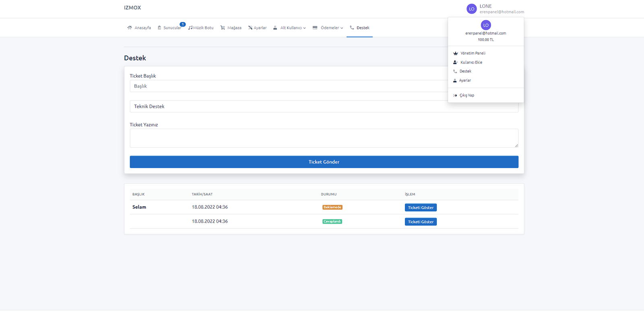The height and width of the screenshot is (316, 644).
Task: Click the music note icon for Müzik Botu
Action: tap(190, 28)
